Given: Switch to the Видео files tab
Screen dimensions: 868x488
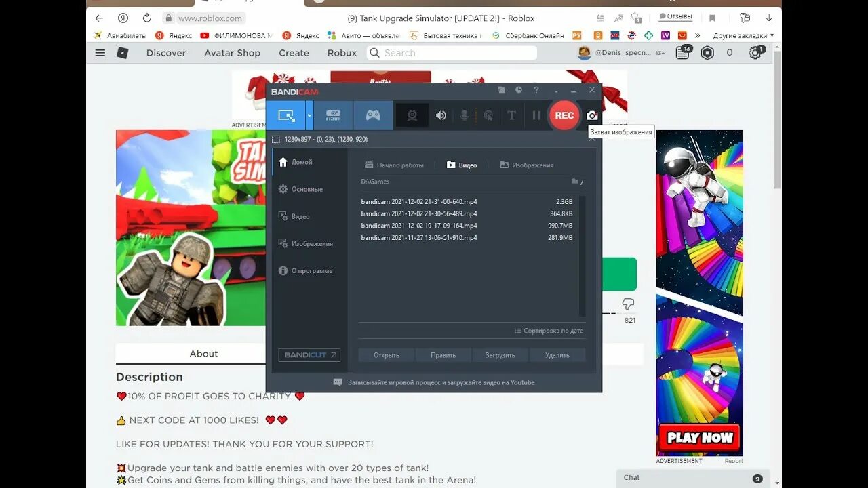Looking at the screenshot, I should 462,165.
